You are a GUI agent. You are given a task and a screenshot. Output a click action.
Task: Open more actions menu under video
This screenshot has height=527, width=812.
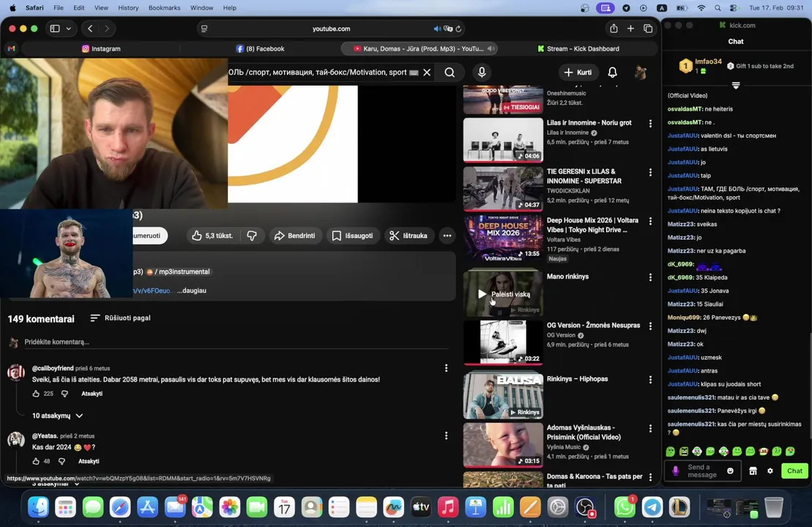point(447,236)
